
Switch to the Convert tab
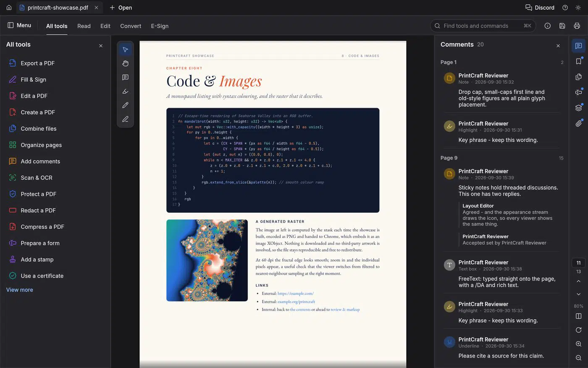click(131, 26)
